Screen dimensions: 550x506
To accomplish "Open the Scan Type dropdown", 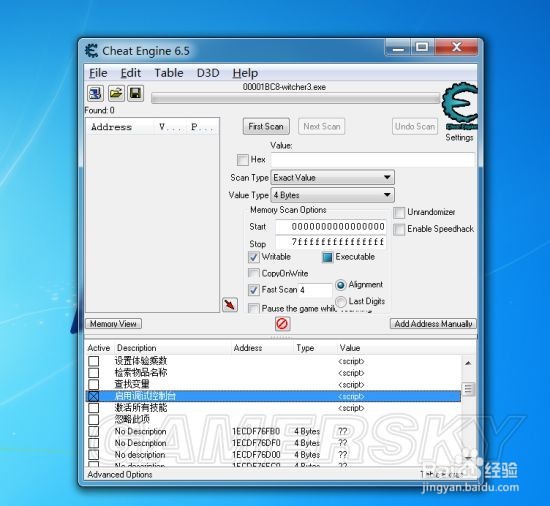I will tap(333, 177).
